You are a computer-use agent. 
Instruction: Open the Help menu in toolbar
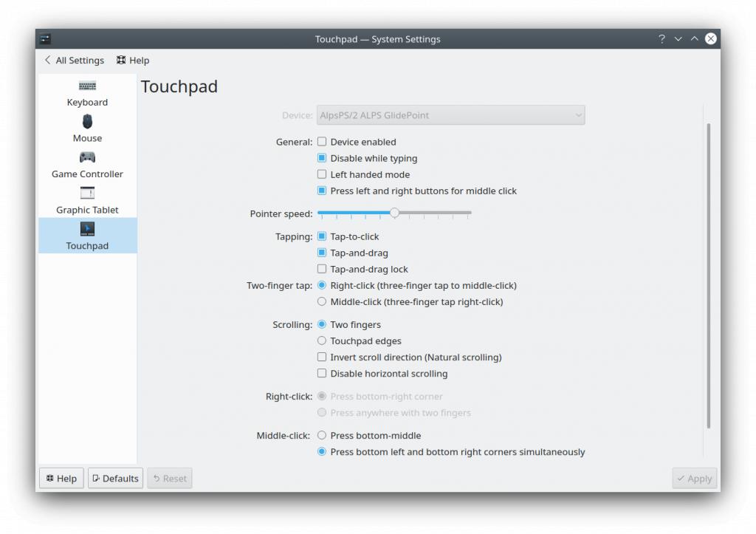point(133,61)
